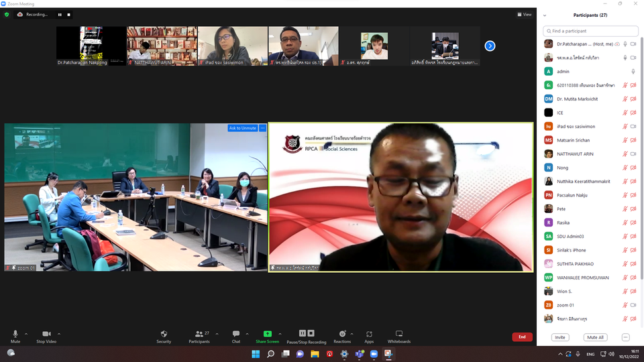
Task: Open the Apps panel
Action: click(369, 334)
